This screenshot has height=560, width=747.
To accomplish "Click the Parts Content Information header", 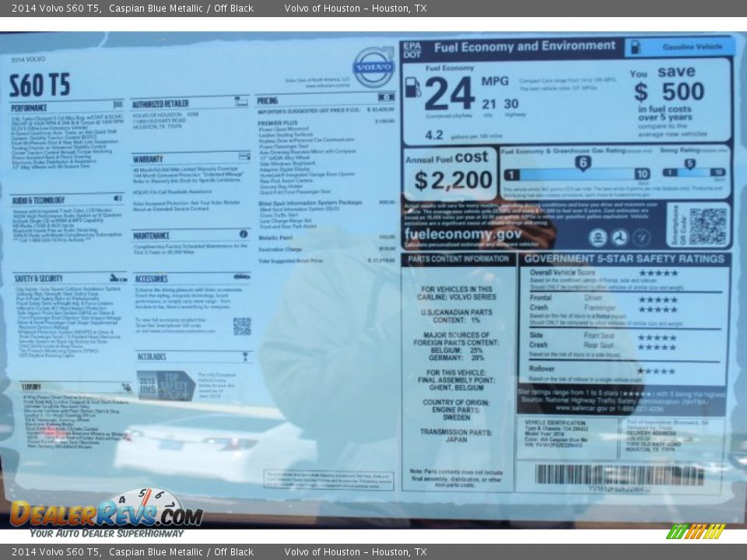I will pos(458,259).
